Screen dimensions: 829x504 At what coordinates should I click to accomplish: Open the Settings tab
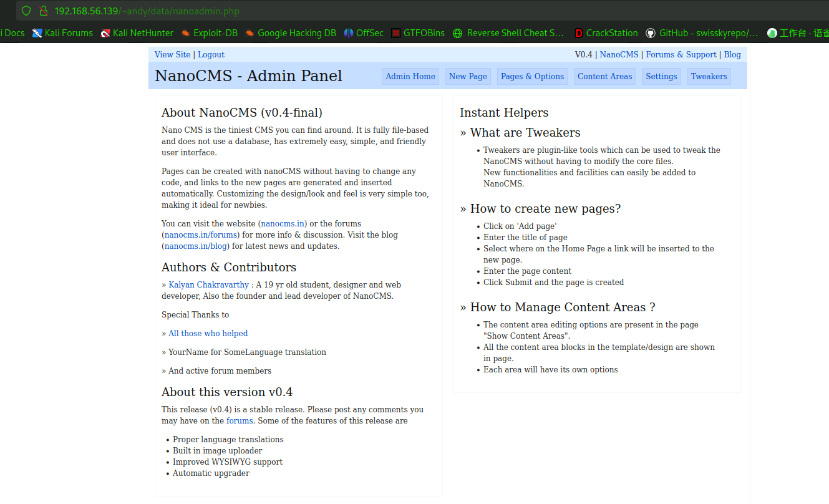click(661, 76)
